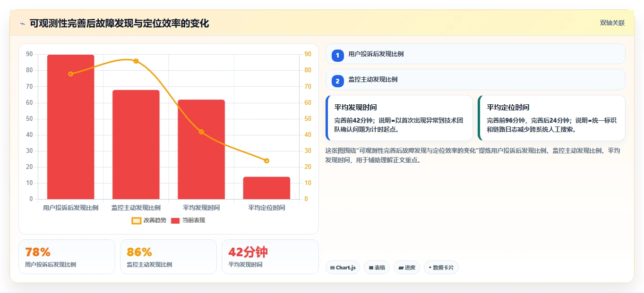Click the chart description paragraph text
This screenshot has height=293, width=644.
[473, 155]
